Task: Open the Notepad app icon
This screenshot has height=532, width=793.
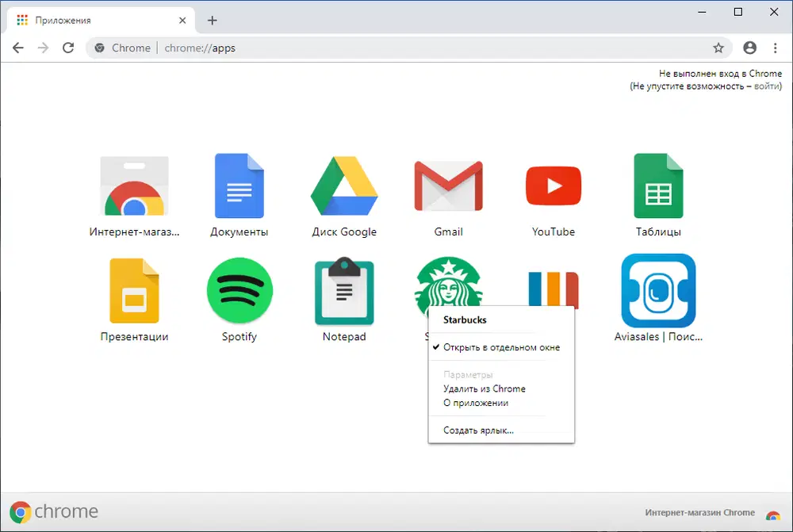Action: click(344, 291)
